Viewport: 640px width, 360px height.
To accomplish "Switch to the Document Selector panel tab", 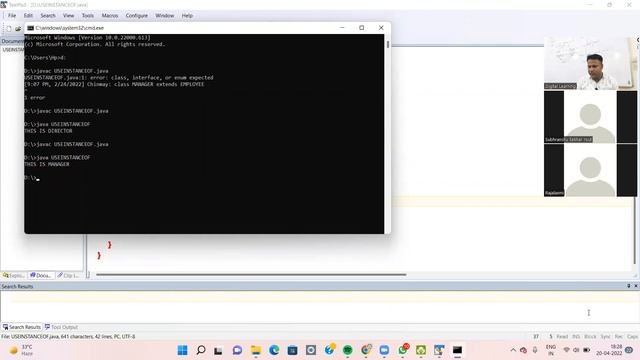I will point(41,276).
